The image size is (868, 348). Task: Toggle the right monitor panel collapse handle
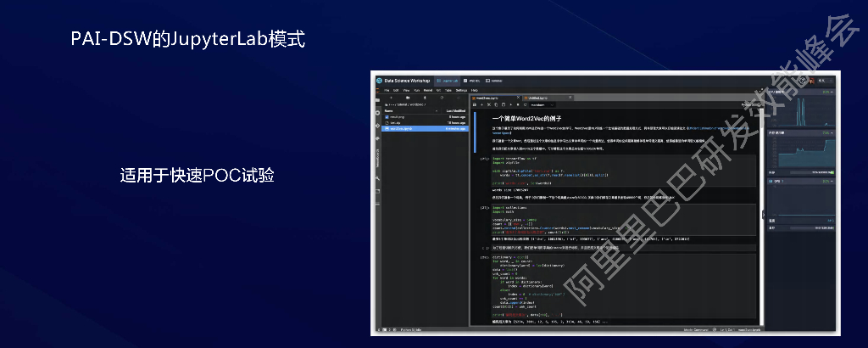pyautogui.click(x=762, y=215)
